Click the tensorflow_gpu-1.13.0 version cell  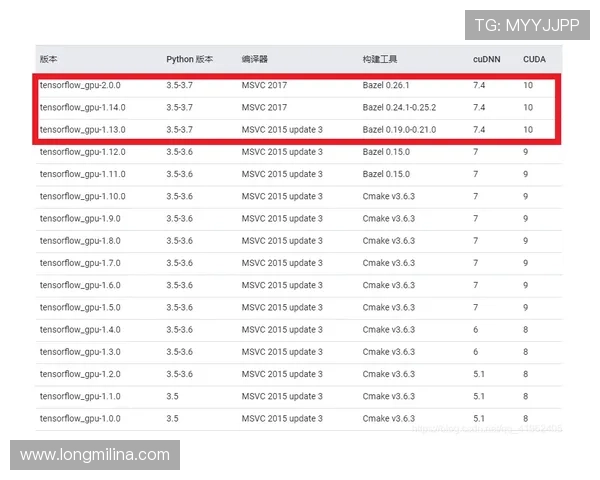point(82,130)
